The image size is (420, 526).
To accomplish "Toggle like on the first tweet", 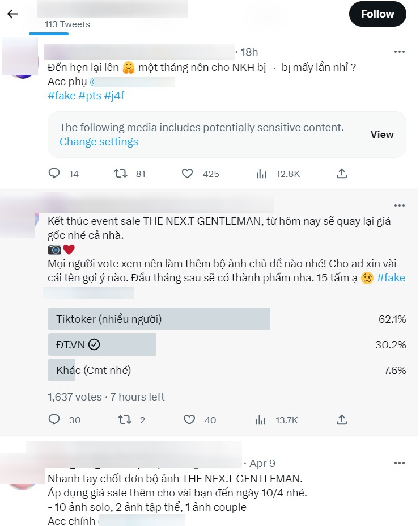I will 187,174.
